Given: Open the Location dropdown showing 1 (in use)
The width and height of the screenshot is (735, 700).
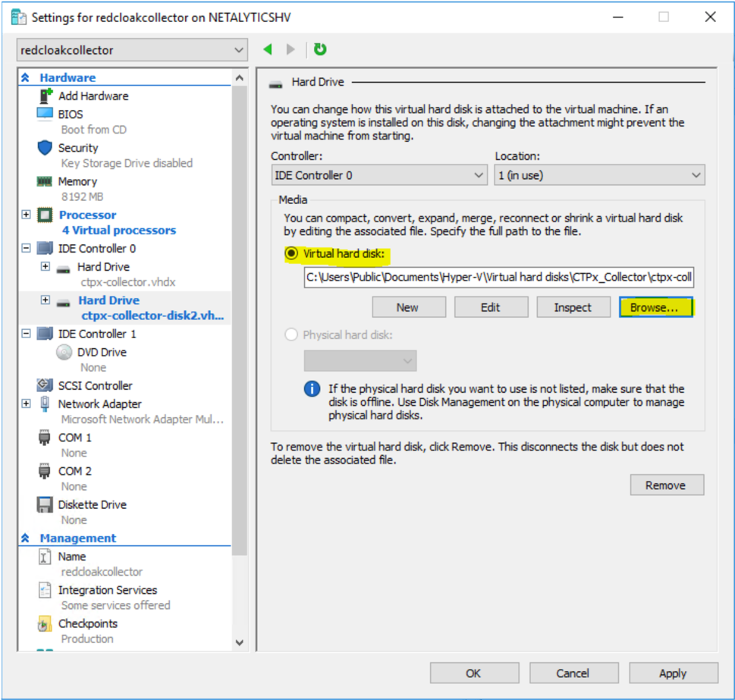Looking at the screenshot, I should pyautogui.click(x=599, y=175).
